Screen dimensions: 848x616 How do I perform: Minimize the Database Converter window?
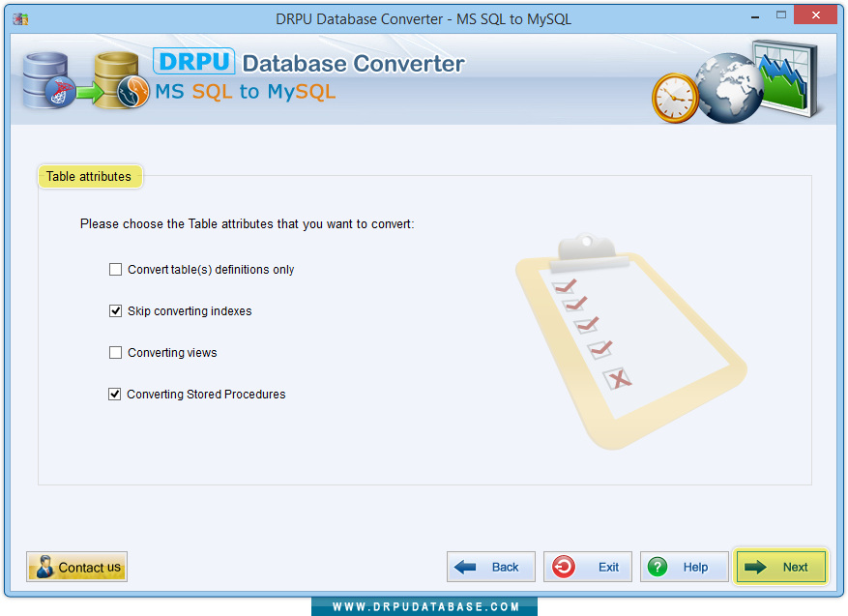755,17
